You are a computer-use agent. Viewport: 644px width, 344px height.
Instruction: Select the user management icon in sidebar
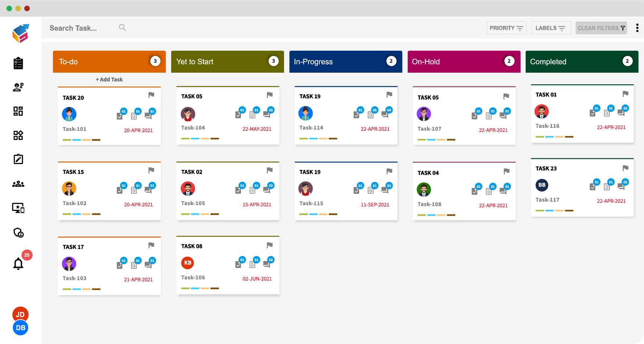[18, 87]
